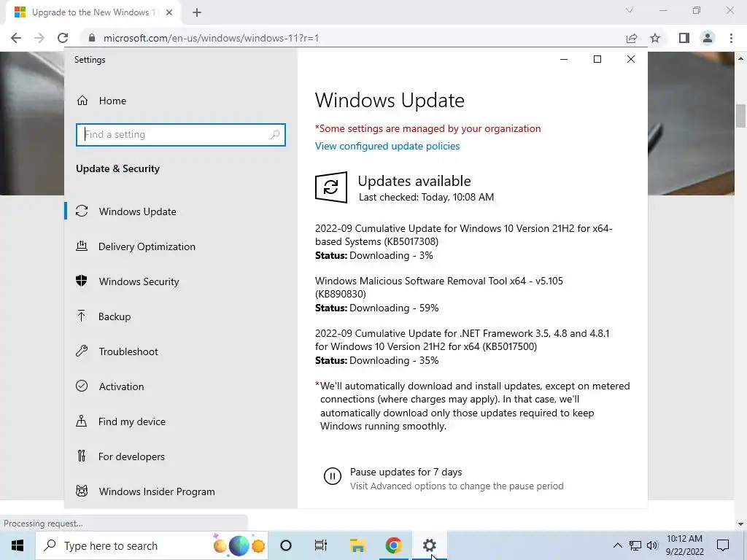The width and height of the screenshot is (747, 560).
Task: Click Pause updates for 7 days
Action: point(406,472)
